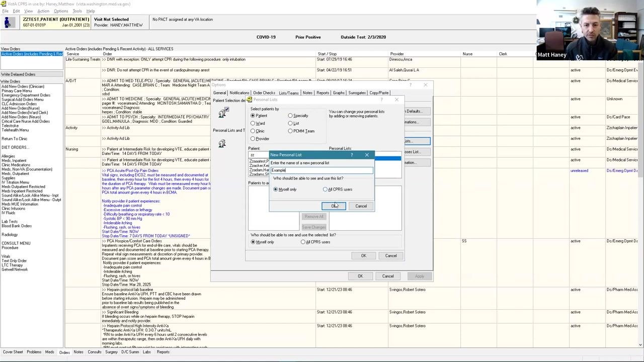
Task: Click Cancel in Personal Lists dialog
Action: [390, 256]
